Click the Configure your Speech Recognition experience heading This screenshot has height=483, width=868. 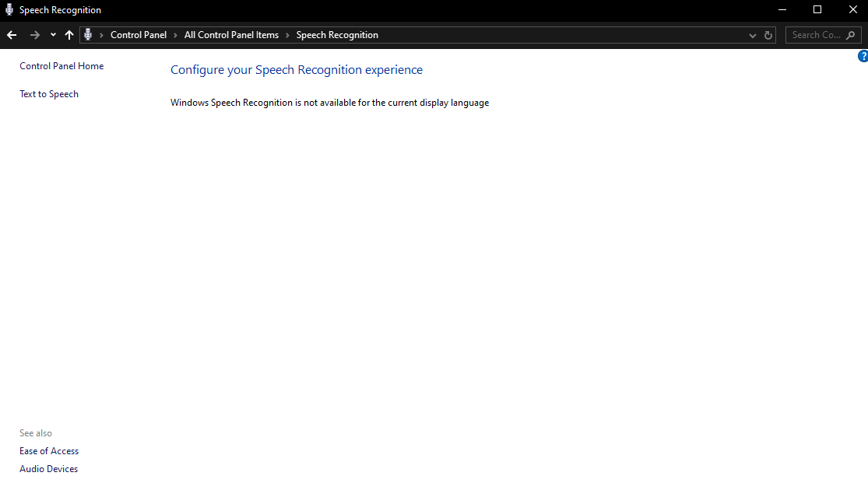tap(296, 70)
